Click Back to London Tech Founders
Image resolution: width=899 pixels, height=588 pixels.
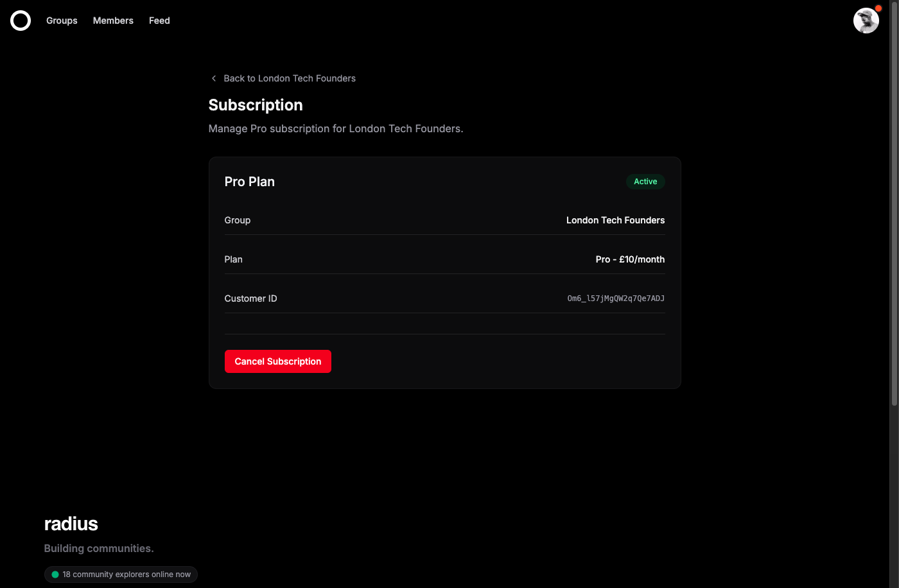289,78
